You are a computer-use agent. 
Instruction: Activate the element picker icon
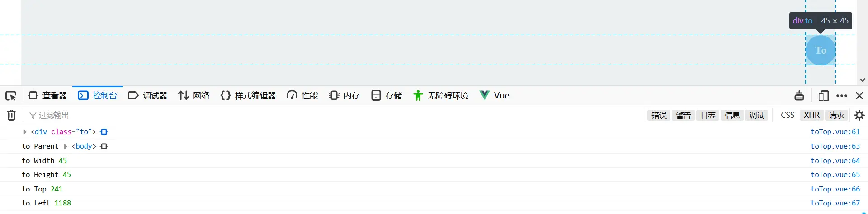coord(11,96)
